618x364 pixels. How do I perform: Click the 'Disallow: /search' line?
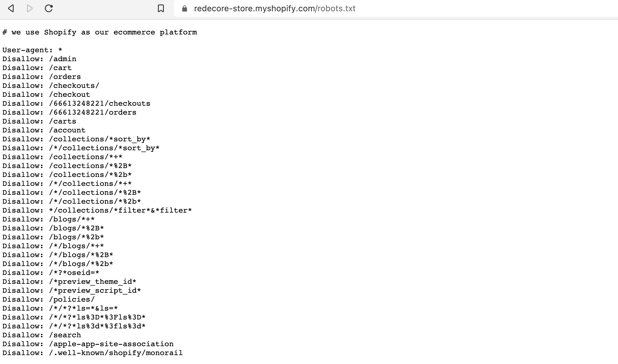click(42, 335)
